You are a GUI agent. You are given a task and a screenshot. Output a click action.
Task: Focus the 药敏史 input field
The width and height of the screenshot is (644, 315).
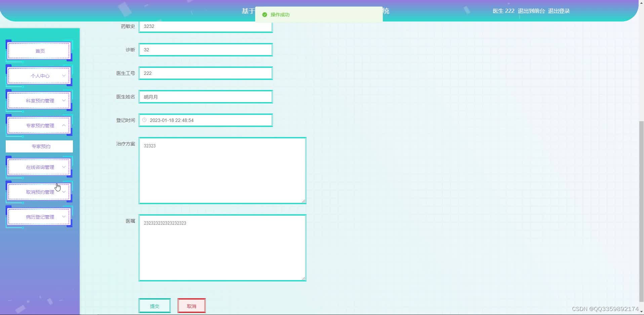206,26
